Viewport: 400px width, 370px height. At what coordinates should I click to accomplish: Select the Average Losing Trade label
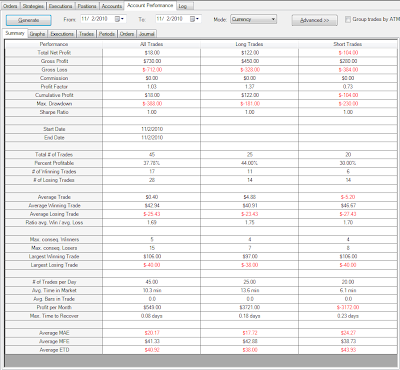54,214
